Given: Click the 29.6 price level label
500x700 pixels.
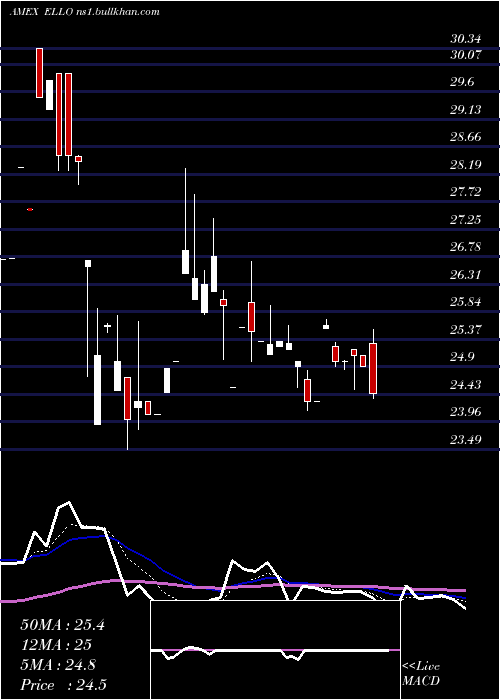Looking at the screenshot, I should coord(462,82).
